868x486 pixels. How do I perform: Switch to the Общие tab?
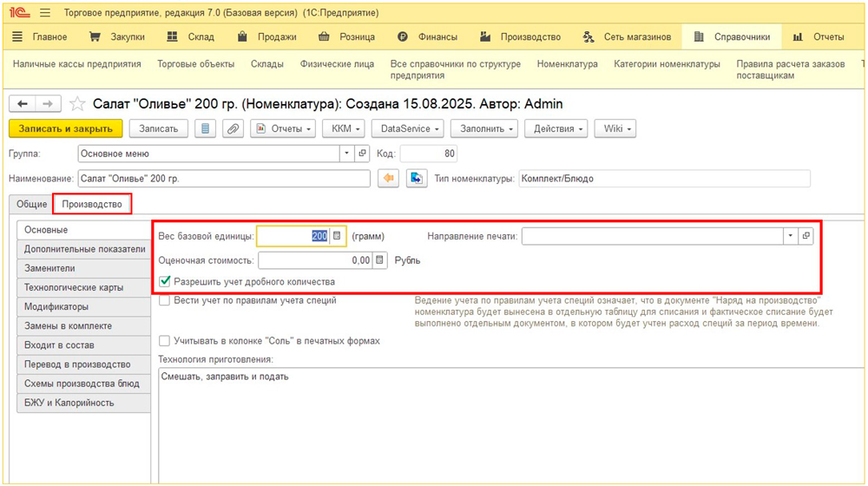pos(31,205)
